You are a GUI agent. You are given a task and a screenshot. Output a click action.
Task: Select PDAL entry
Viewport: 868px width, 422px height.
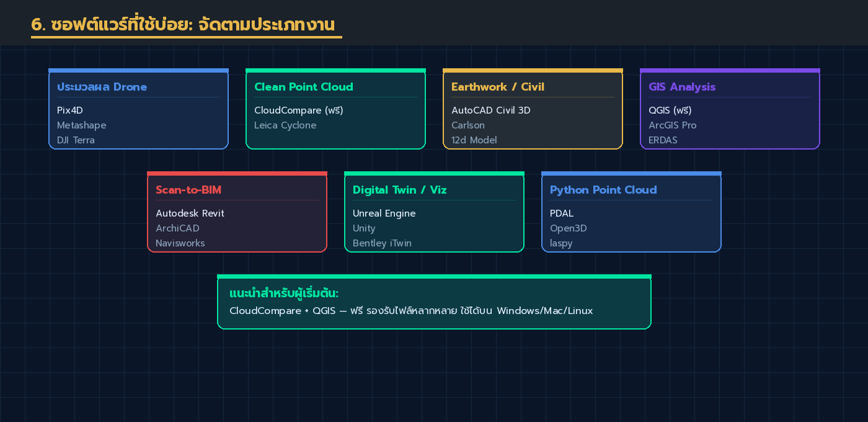(x=562, y=213)
